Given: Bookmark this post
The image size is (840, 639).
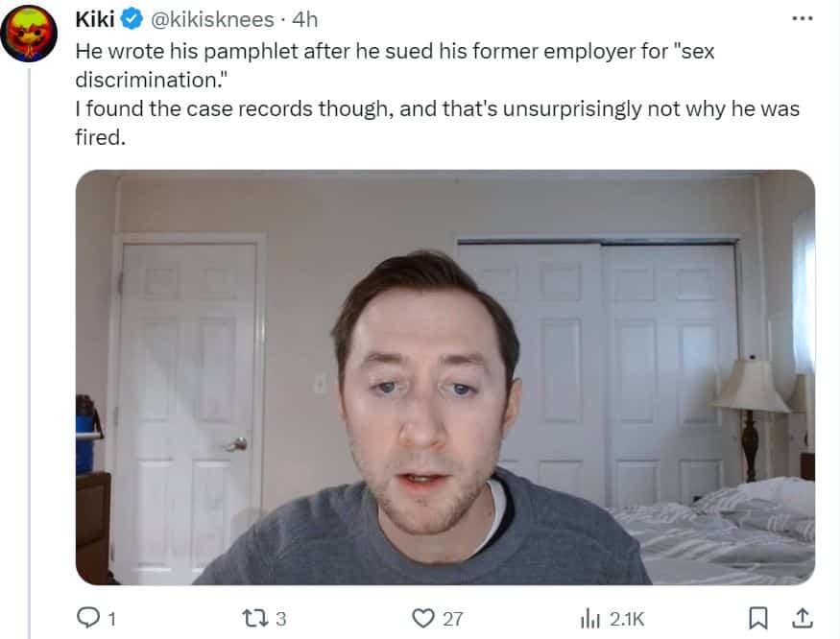Looking at the screenshot, I should pos(758,618).
